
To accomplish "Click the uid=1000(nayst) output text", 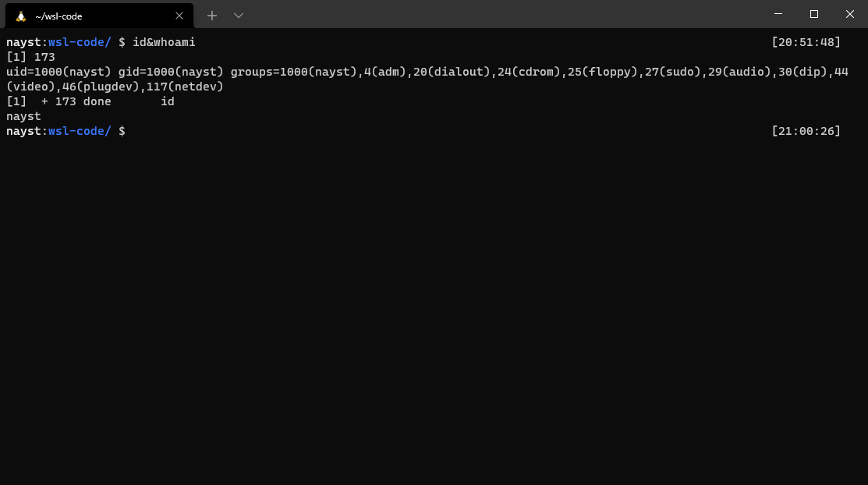I will (58, 72).
